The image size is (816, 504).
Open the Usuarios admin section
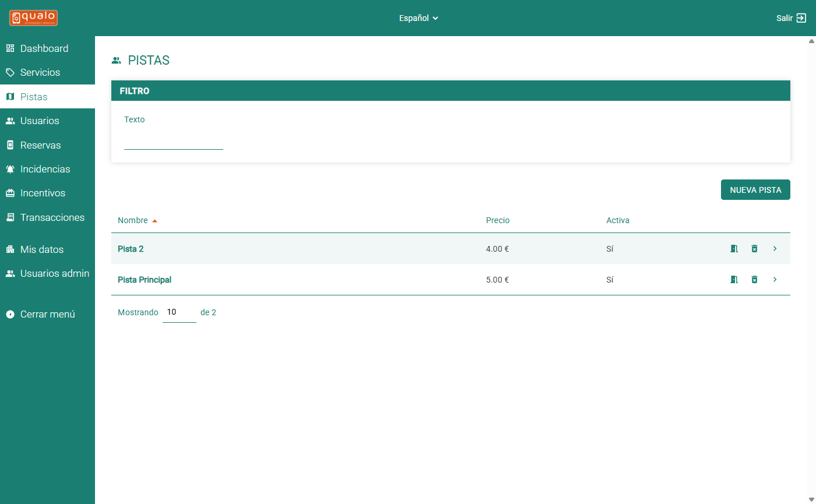pyautogui.click(x=54, y=273)
